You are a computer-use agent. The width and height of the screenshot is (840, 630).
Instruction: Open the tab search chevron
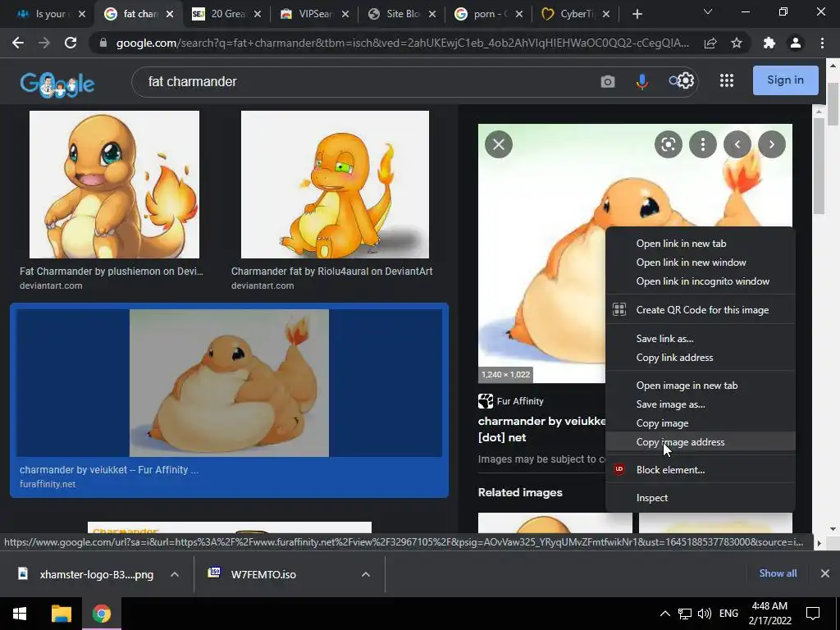click(708, 11)
